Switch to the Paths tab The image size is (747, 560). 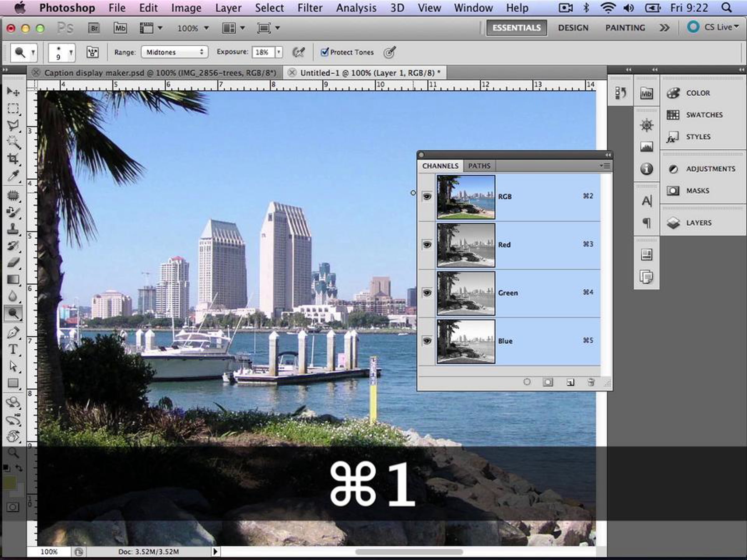coord(479,166)
